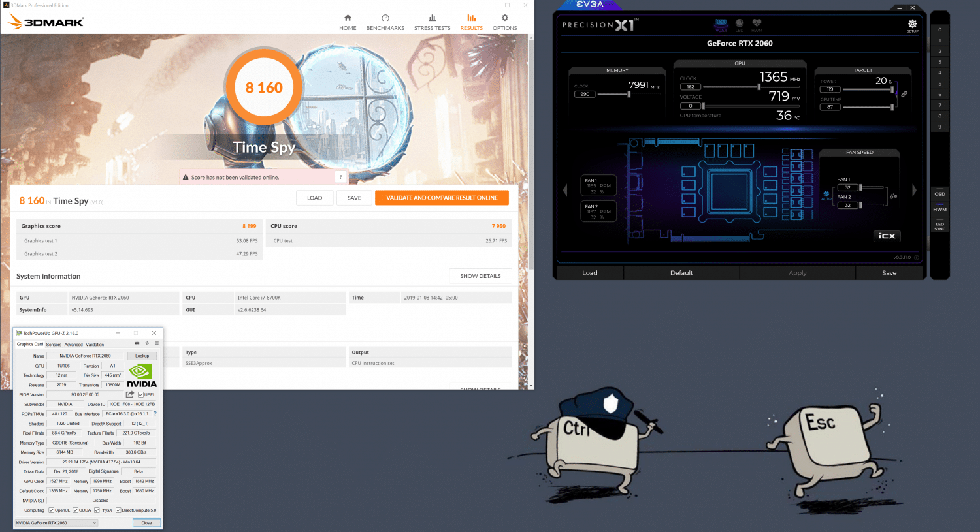Click the LOAD button in 3DMark
Viewport: 980px width, 532px height.
tap(314, 198)
